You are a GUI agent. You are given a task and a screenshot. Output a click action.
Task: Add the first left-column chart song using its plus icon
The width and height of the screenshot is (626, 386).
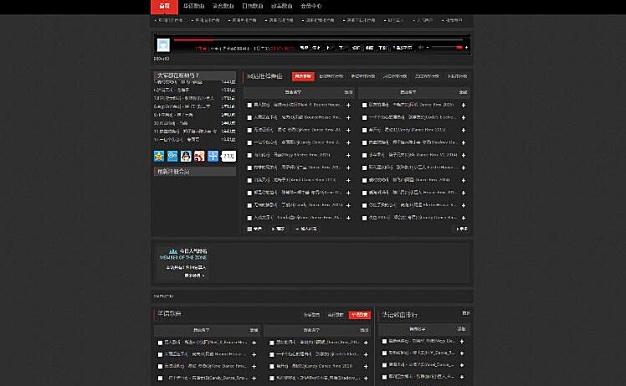pos(349,105)
